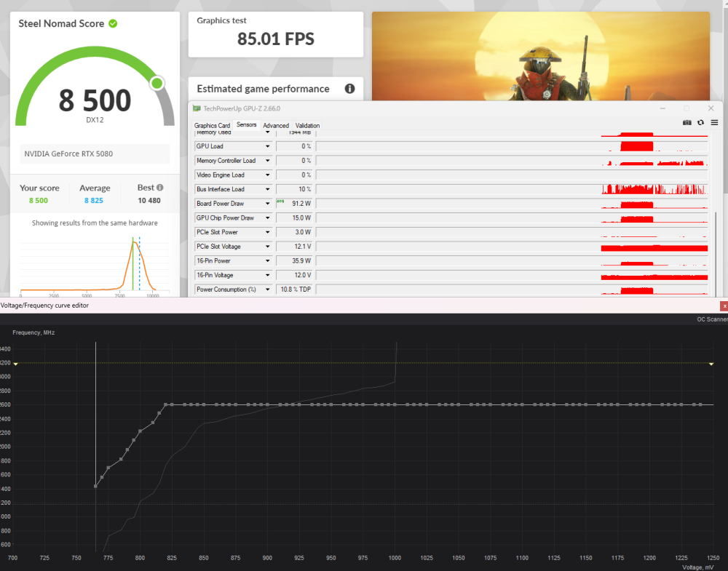This screenshot has width=728, height=571.
Task: Click the NVIDIA GeForce RTX 5080 field
Action: coord(95,153)
